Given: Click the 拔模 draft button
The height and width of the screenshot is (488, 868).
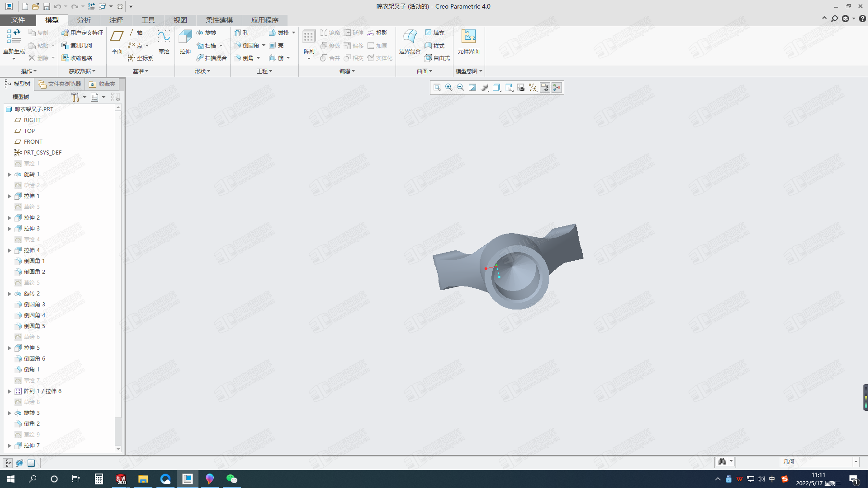Looking at the screenshot, I should pos(279,33).
